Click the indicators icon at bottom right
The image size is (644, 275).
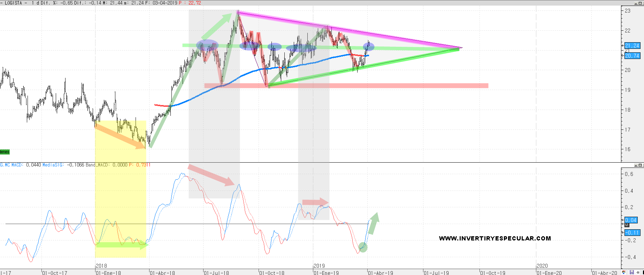click(x=624, y=273)
